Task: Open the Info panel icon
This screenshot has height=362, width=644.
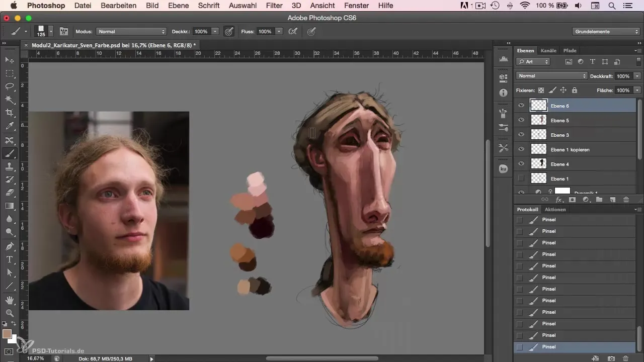Action: pyautogui.click(x=503, y=93)
